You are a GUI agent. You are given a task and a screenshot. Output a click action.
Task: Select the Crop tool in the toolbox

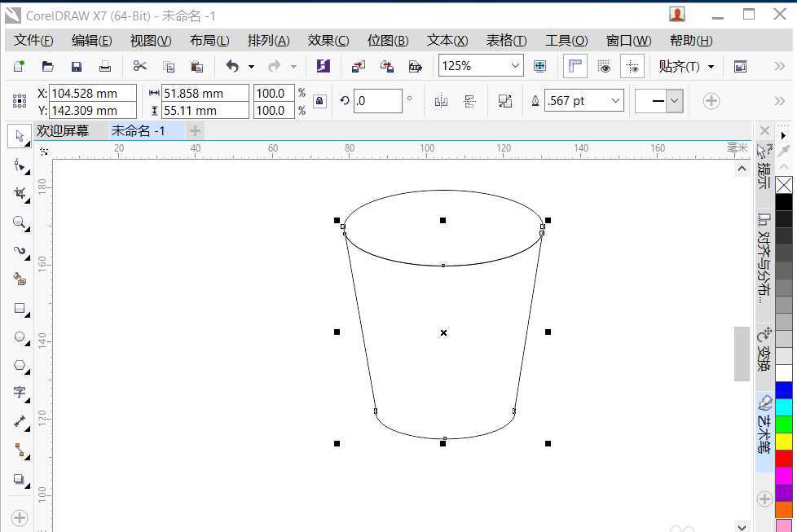click(x=20, y=194)
